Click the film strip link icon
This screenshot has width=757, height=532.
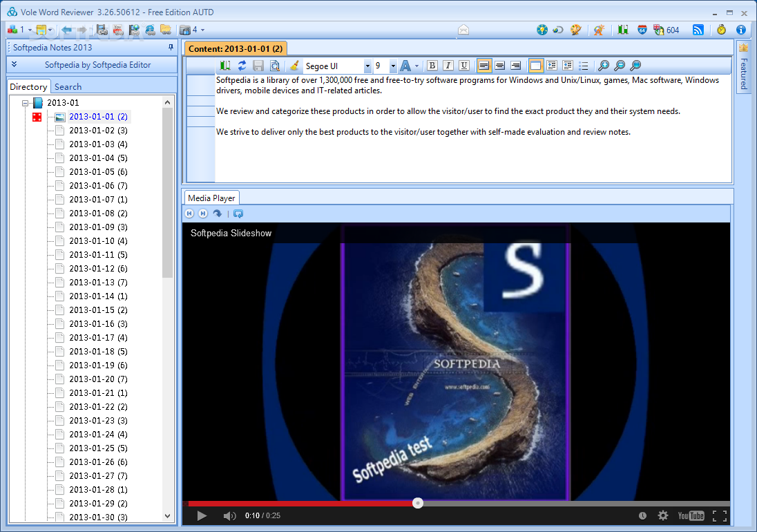coord(102,30)
